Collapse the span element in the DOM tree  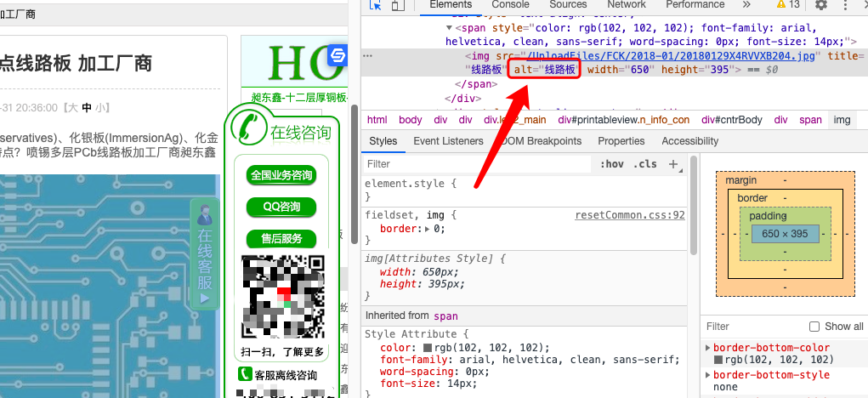(x=450, y=27)
